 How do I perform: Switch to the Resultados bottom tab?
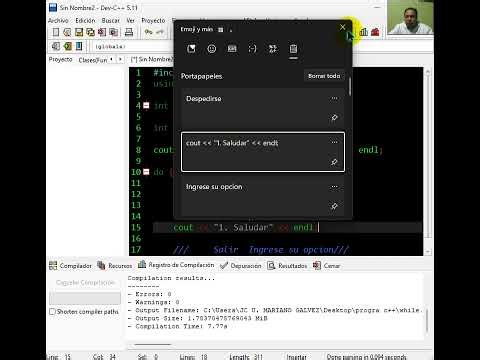tap(287, 266)
